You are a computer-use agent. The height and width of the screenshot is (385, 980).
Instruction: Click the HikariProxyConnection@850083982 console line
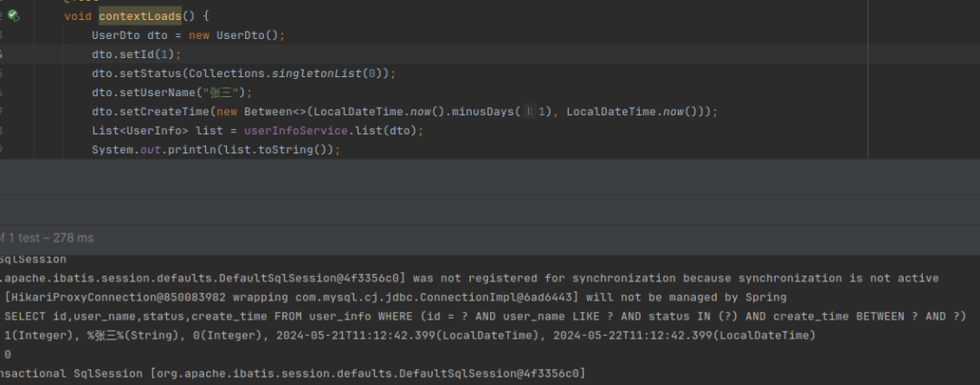pyautogui.click(x=395, y=298)
